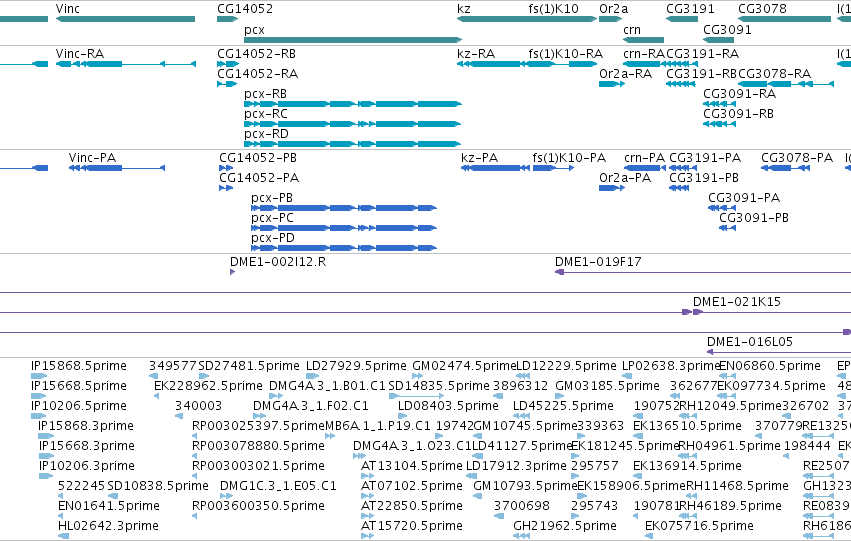This screenshot has width=851, height=541.
Task: Select the CG3191 gene label
Action: [690, 9]
